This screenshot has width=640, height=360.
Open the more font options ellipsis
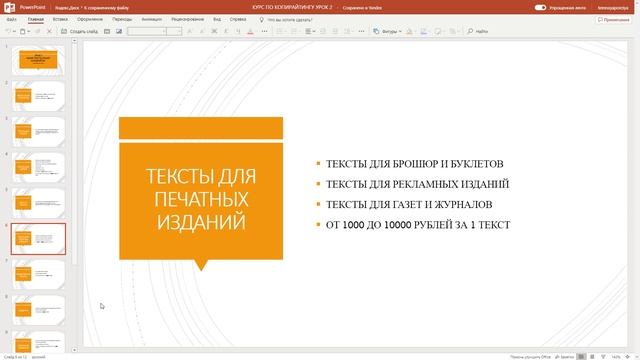coord(264,31)
